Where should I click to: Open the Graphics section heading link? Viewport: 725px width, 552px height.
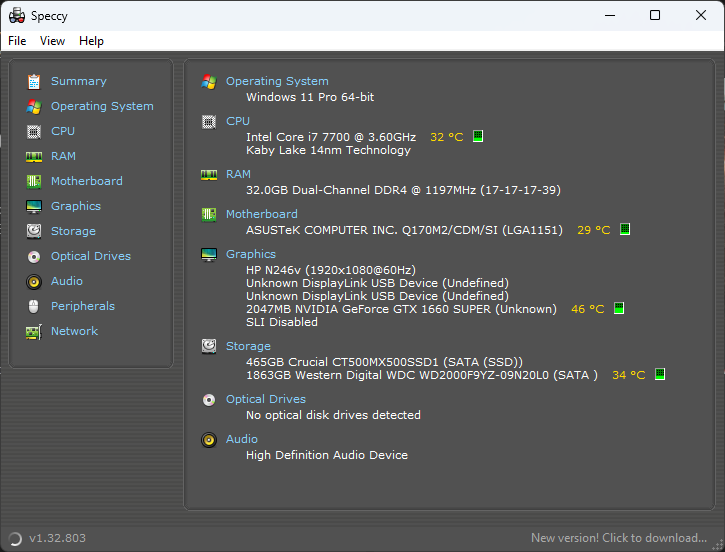pos(251,254)
